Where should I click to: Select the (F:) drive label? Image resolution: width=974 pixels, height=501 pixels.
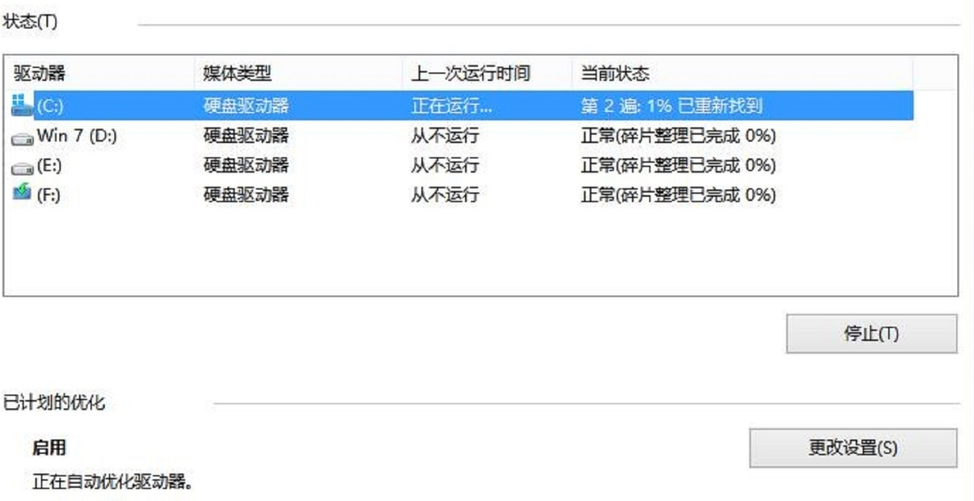pos(49,195)
